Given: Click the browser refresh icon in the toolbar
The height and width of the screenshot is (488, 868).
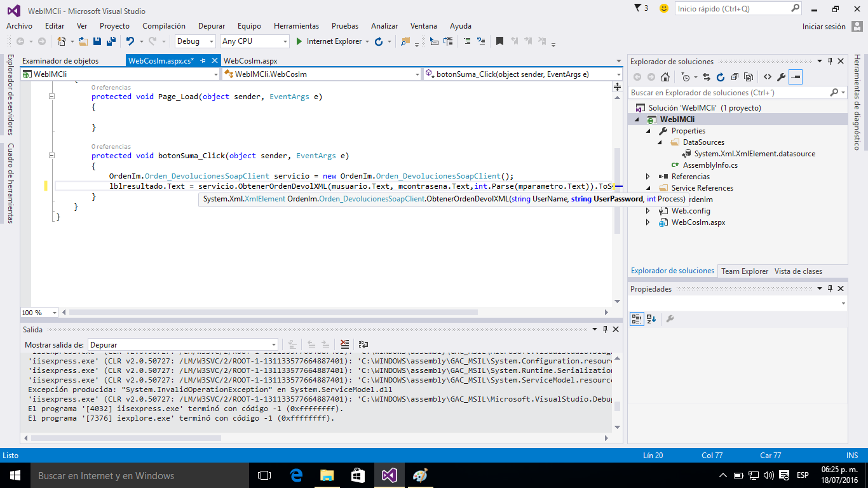Looking at the screenshot, I should point(379,41).
